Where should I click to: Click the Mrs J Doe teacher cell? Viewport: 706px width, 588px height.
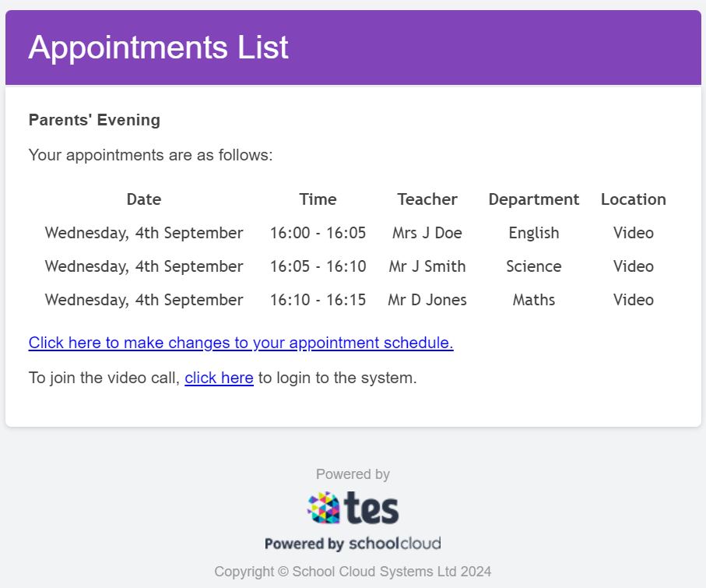tap(427, 233)
